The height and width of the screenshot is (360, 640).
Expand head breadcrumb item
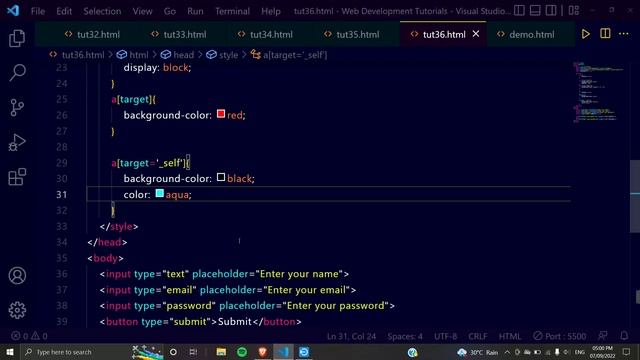pos(183,55)
